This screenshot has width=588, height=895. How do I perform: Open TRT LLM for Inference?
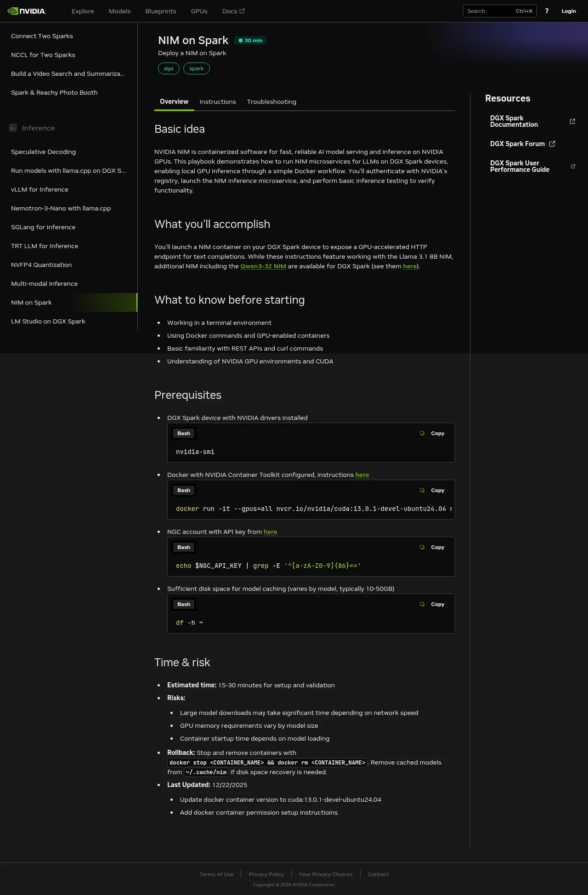click(x=45, y=246)
